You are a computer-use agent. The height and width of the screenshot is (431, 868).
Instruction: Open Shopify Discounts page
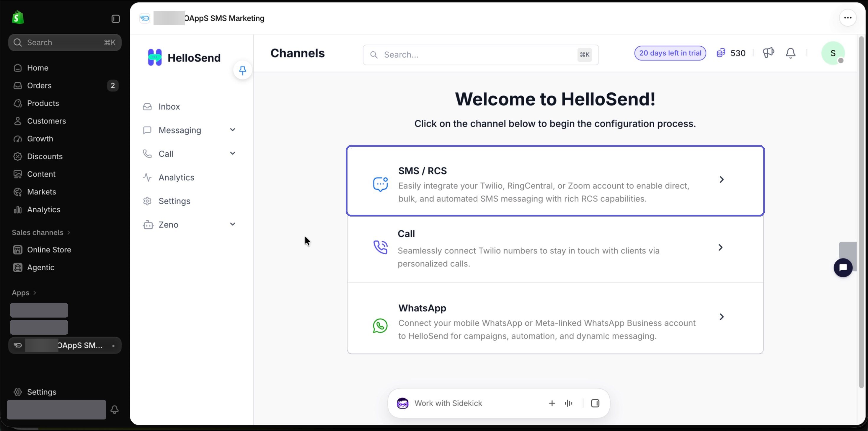coord(65,156)
